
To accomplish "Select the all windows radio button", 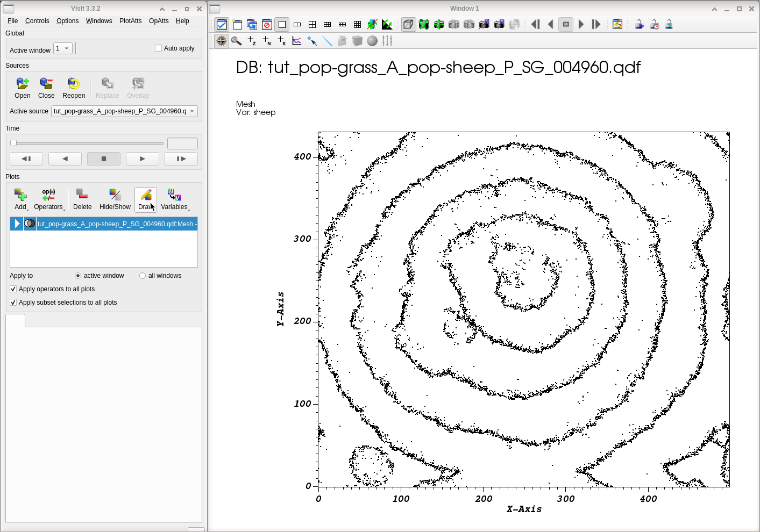I will tap(143, 276).
